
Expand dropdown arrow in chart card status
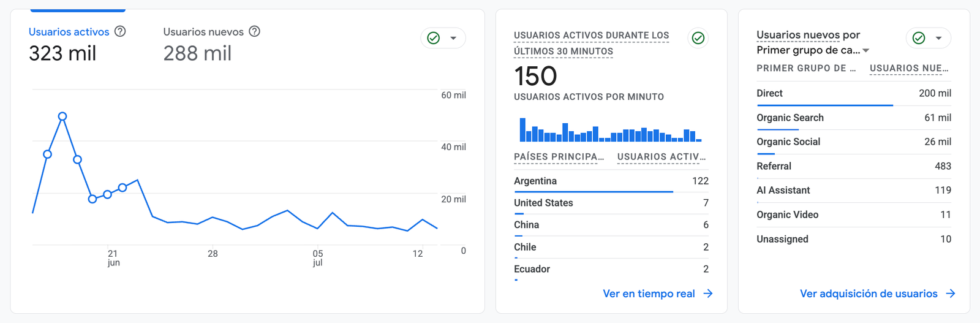(453, 38)
